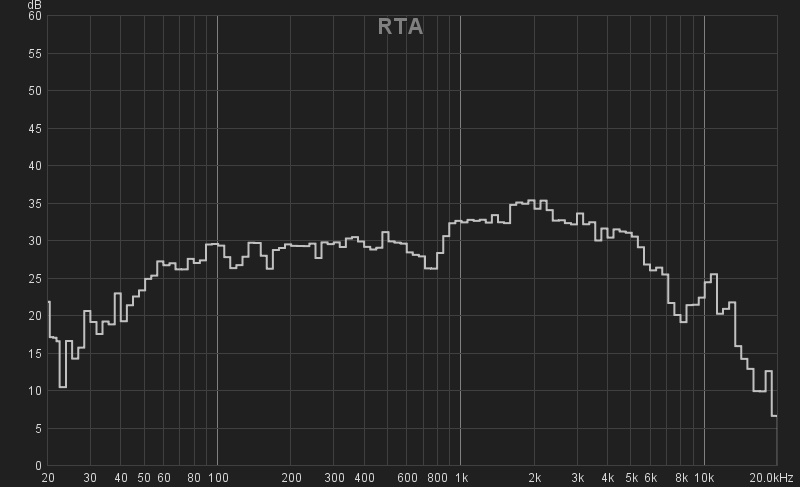This screenshot has height=487, width=800.
Task: Click the 200 Hz frequency axis label
Action: [x=291, y=478]
